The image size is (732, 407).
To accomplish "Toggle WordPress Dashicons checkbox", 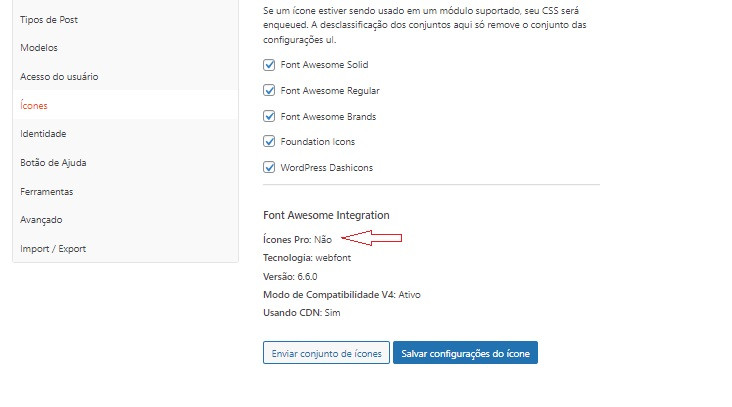I will [x=269, y=167].
